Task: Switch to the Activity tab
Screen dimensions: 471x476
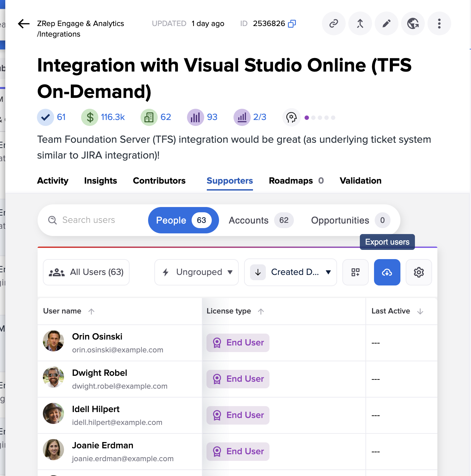Action: point(53,181)
